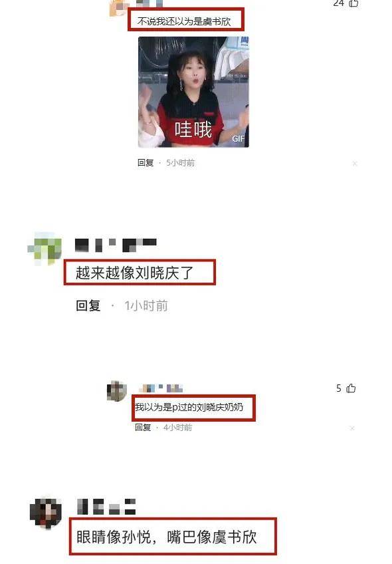Click 回复 beside 1小时前

click(x=88, y=306)
